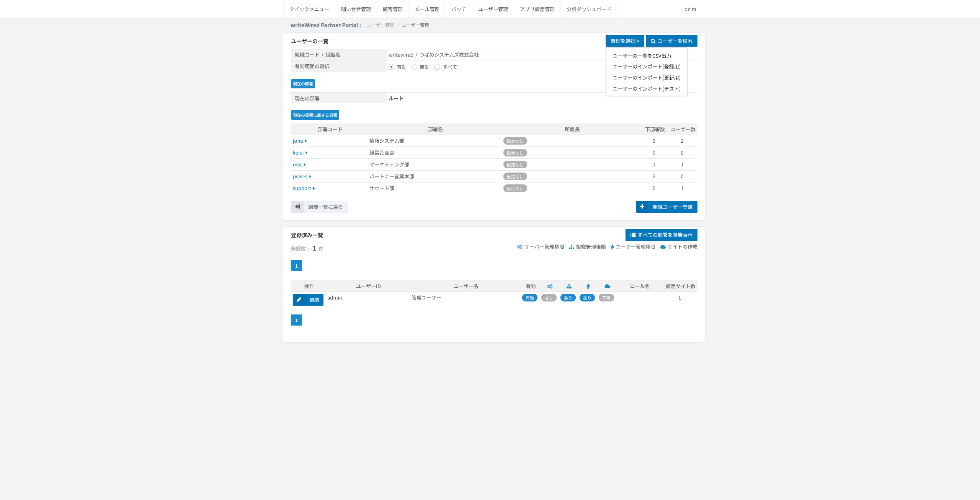Open the メール管理 nav item
Screen dimensions: 980x500
pos(427,9)
